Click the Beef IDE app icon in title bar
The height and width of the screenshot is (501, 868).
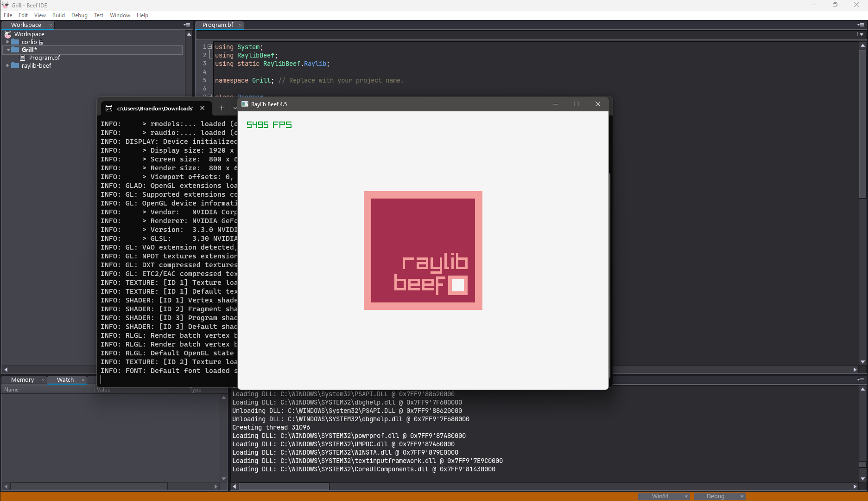[x=6, y=5]
